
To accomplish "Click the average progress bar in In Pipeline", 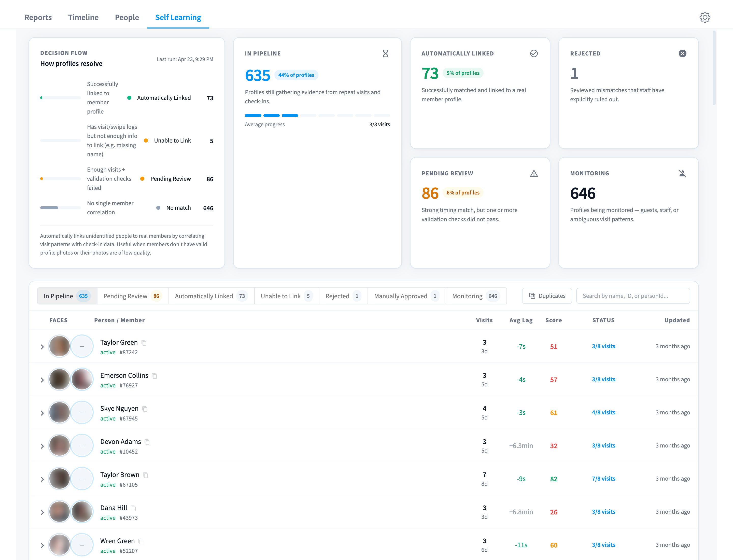I will pos(317,115).
